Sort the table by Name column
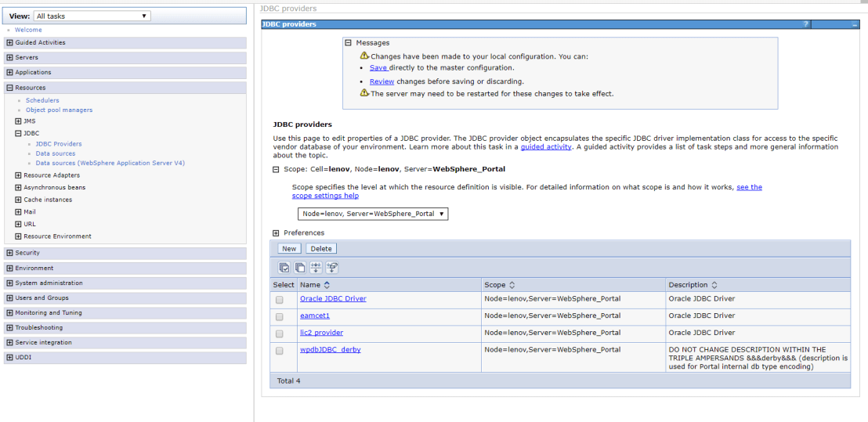This screenshot has width=868, height=422. pos(327,285)
